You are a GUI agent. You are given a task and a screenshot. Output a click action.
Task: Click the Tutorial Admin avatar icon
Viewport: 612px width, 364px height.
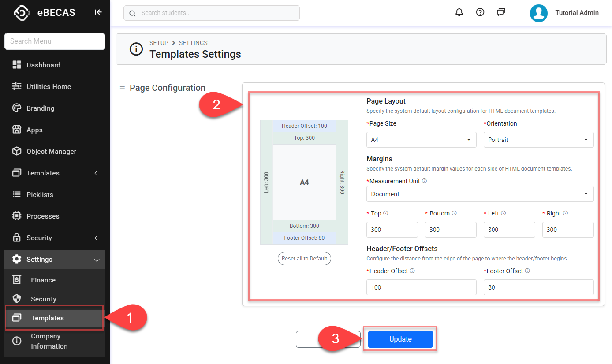coord(538,13)
